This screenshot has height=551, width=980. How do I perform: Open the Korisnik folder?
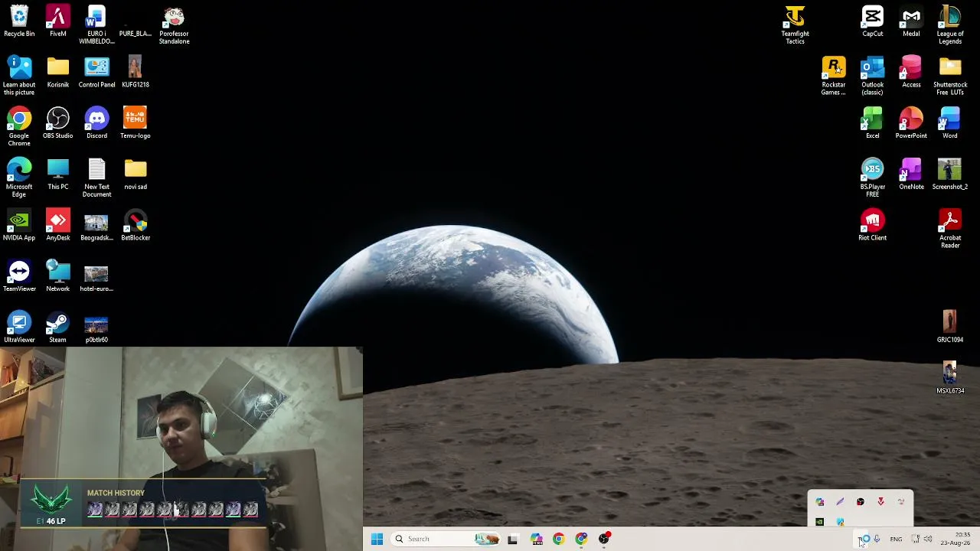[x=57, y=73]
